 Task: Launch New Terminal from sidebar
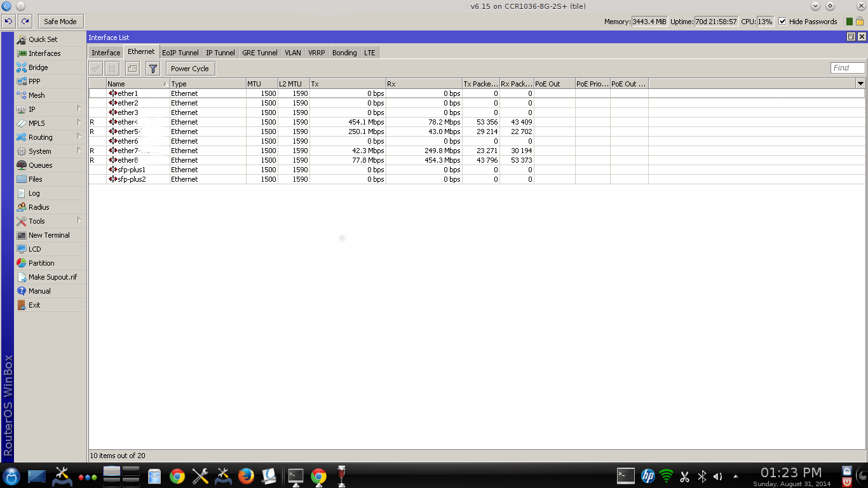point(50,235)
